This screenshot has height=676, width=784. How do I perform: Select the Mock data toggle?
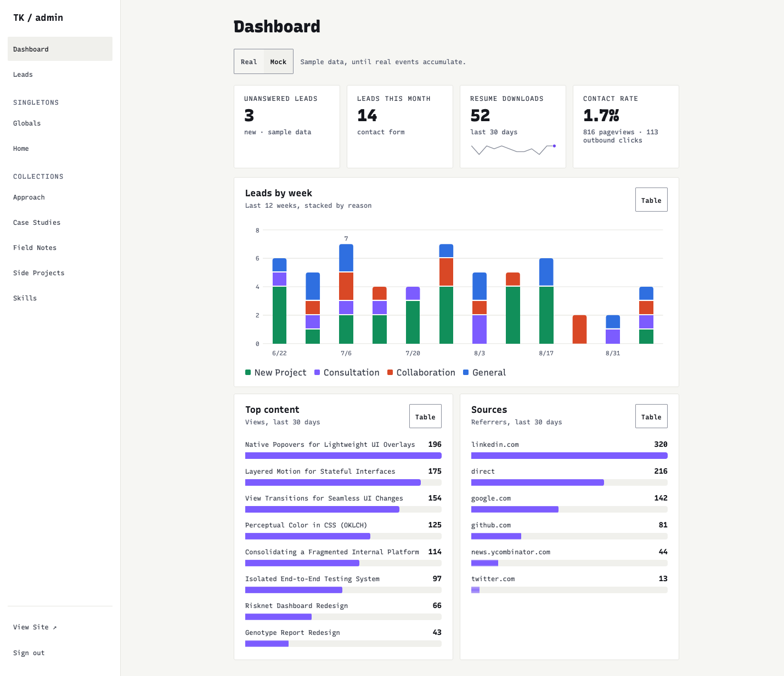278,61
